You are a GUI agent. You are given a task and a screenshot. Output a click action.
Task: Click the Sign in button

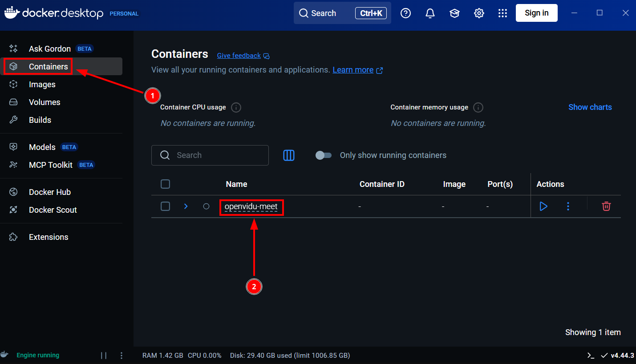[x=536, y=13]
